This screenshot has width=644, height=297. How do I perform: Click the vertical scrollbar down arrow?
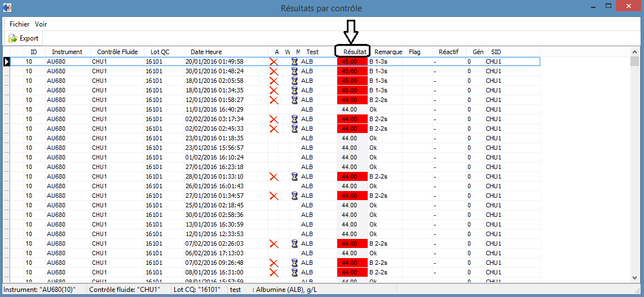tap(635, 277)
